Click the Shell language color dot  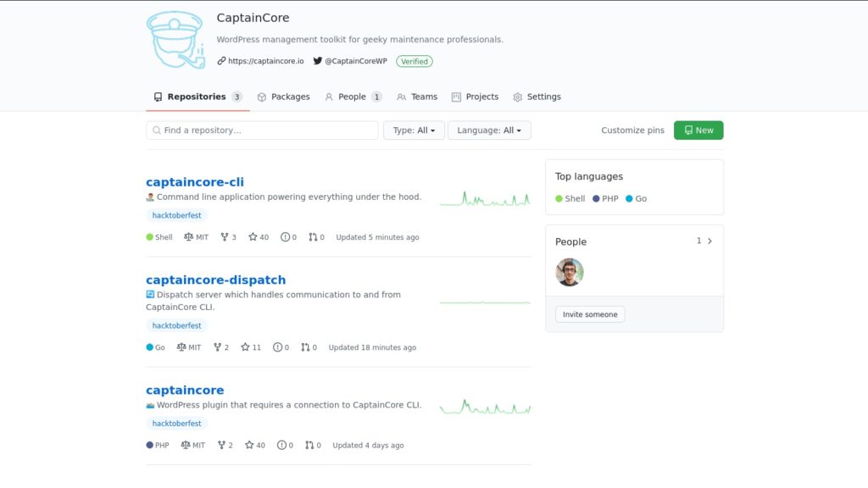[x=559, y=199]
